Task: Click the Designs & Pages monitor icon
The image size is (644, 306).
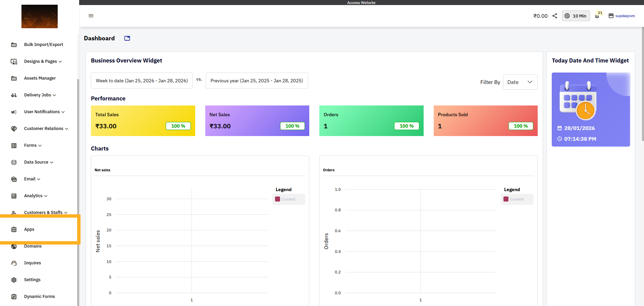Action: click(x=14, y=61)
